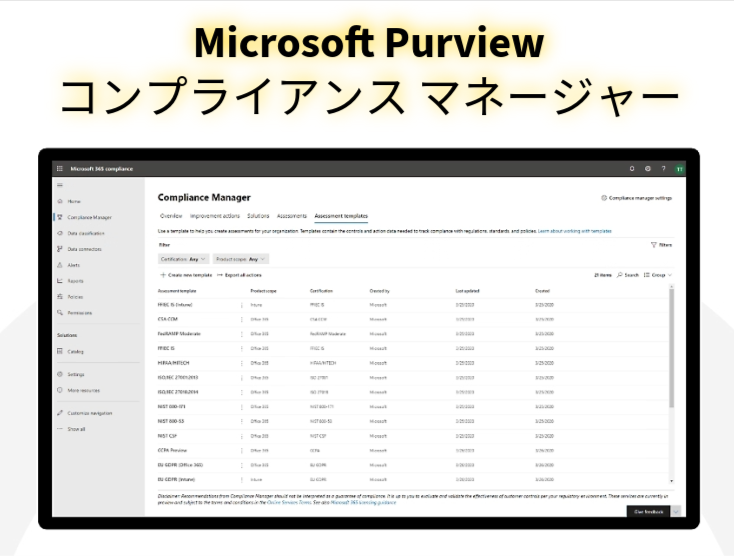The height and width of the screenshot is (556, 734).
Task: Sort by the Last updated column header
Action: [467, 291]
